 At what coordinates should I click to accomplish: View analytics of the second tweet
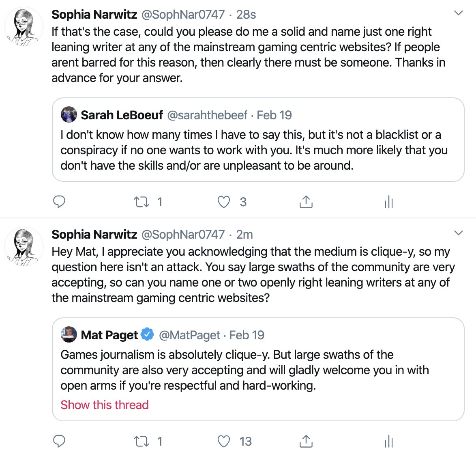[388, 441]
